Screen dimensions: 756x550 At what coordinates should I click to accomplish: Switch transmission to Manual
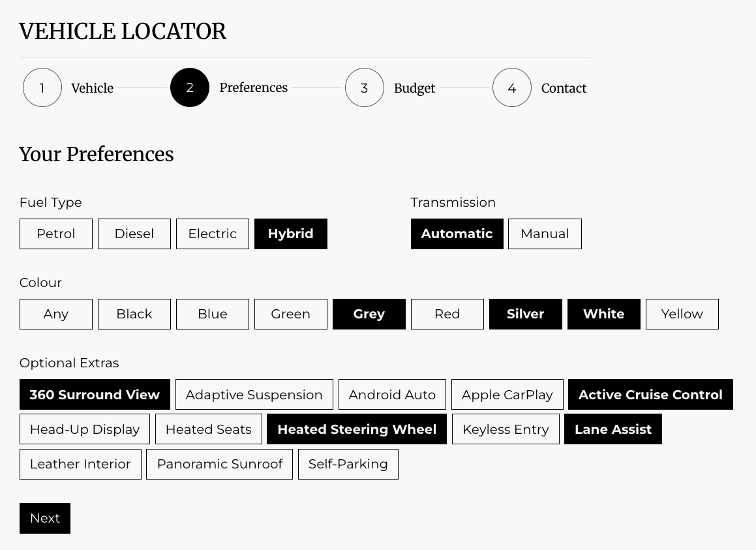coord(545,234)
